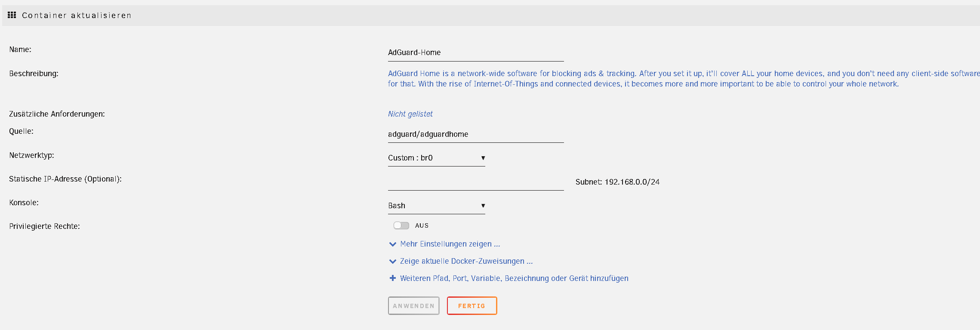Click the Subnet 192.168.0.0/24 text
The width and height of the screenshot is (980, 330).
[617, 182]
